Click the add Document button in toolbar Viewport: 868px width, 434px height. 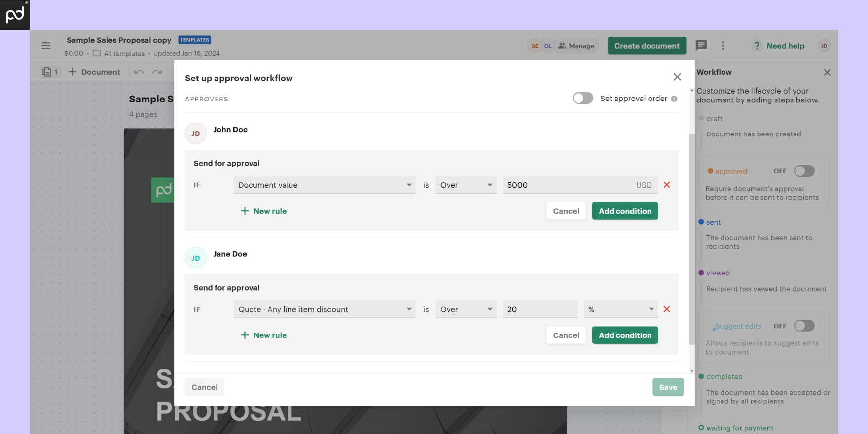pyautogui.click(x=94, y=72)
